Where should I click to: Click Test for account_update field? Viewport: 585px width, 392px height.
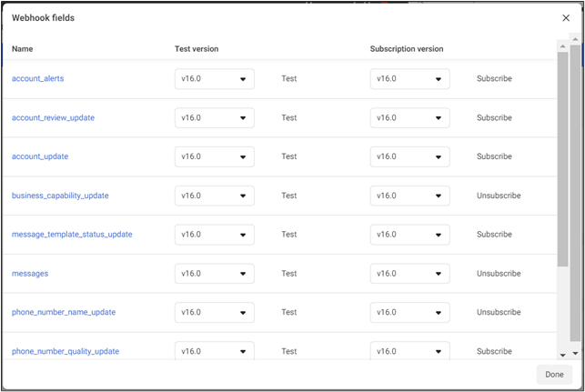(x=289, y=156)
